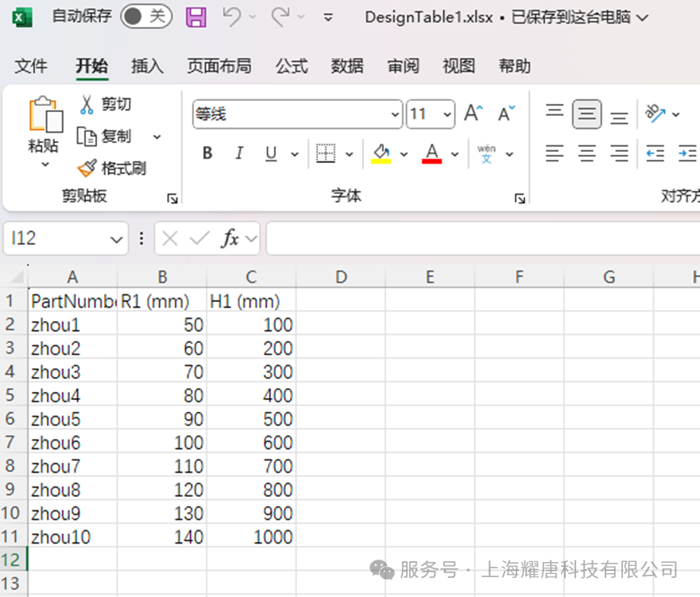Click the increase indent icon
Viewport: 700px width, 597px height.
(x=687, y=153)
